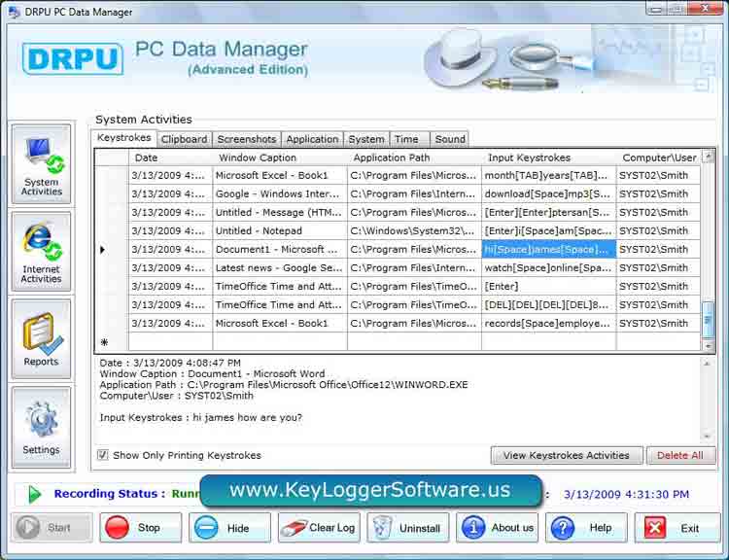The width and height of the screenshot is (729, 560).
Task: Sort by Computer\User column header
Action: coord(659,157)
